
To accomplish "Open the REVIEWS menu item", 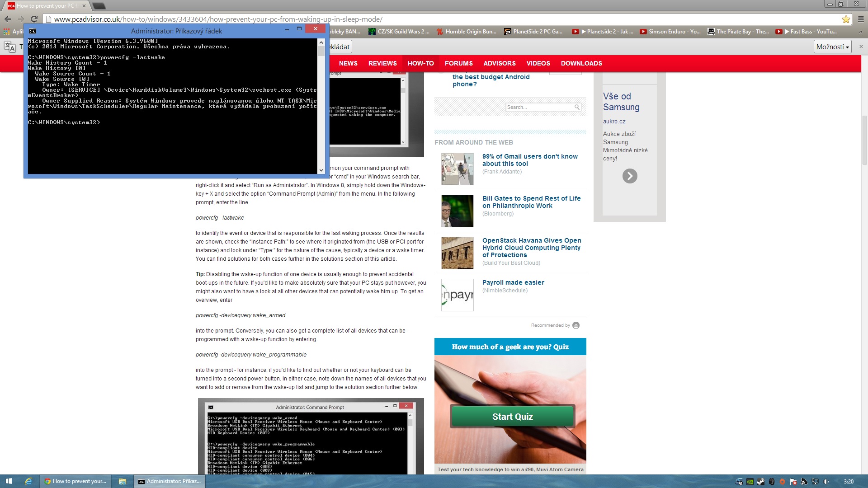I will [x=382, y=63].
